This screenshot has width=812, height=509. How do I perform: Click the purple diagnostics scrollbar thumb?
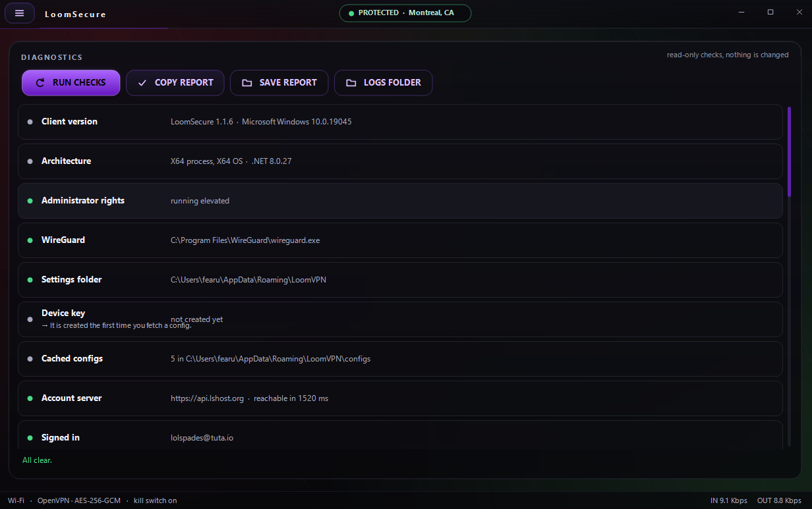[789, 151]
